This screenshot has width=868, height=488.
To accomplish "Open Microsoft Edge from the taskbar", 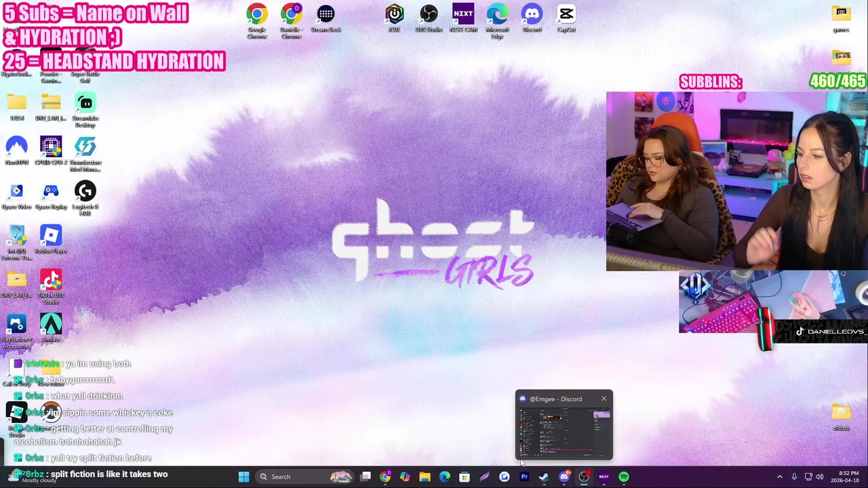I will coord(445,476).
